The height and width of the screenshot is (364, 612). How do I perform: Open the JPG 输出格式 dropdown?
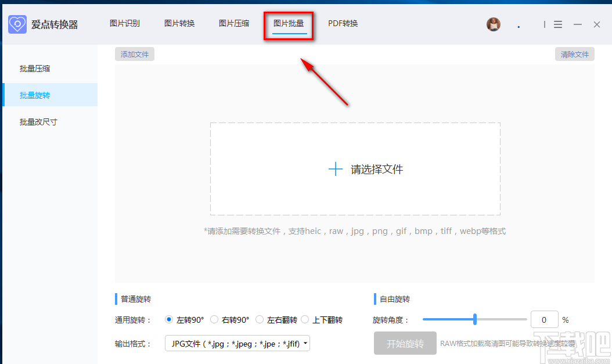[x=237, y=343]
